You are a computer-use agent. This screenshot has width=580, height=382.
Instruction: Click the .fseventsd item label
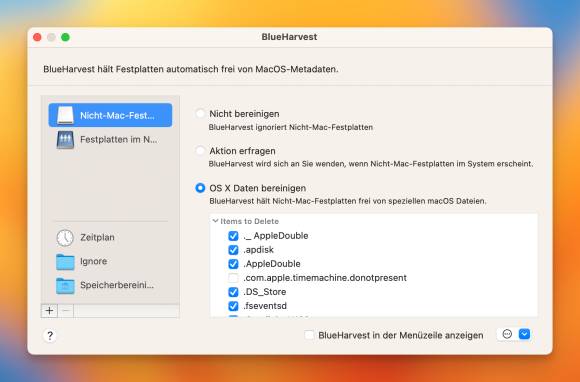[265, 306]
